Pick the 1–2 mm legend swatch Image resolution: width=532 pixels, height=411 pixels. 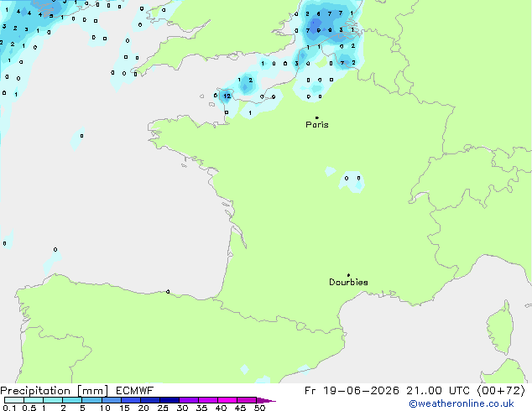point(53,400)
